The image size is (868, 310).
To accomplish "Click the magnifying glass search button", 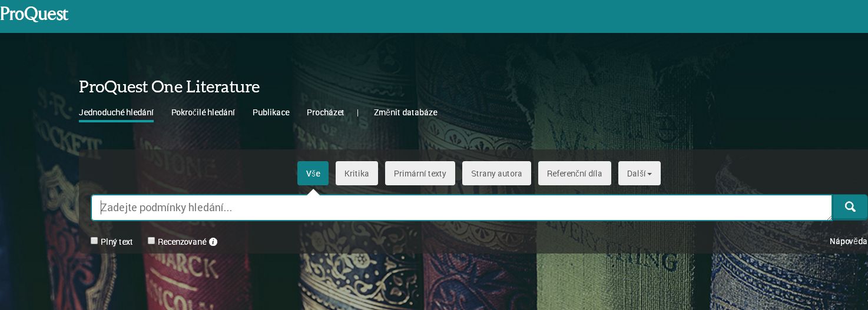I will click(850, 207).
